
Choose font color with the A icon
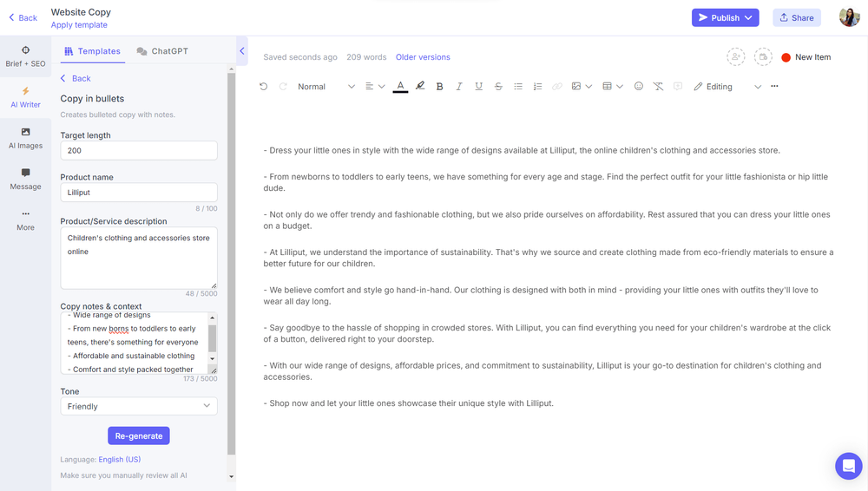[x=400, y=87]
